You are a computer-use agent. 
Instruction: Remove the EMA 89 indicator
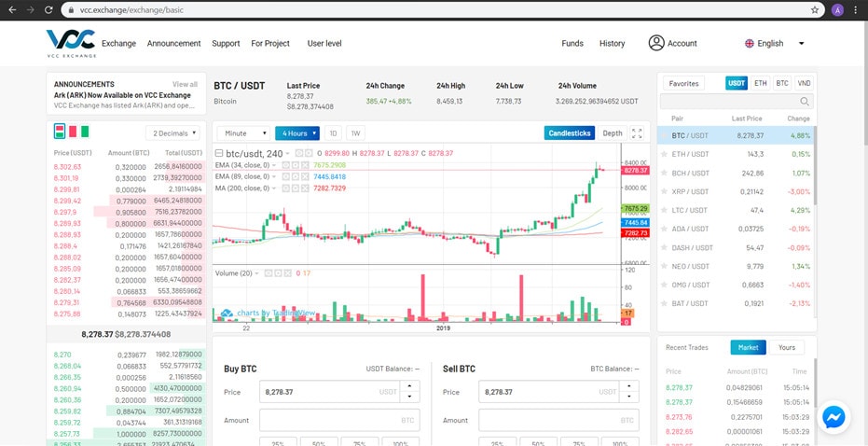305,176
